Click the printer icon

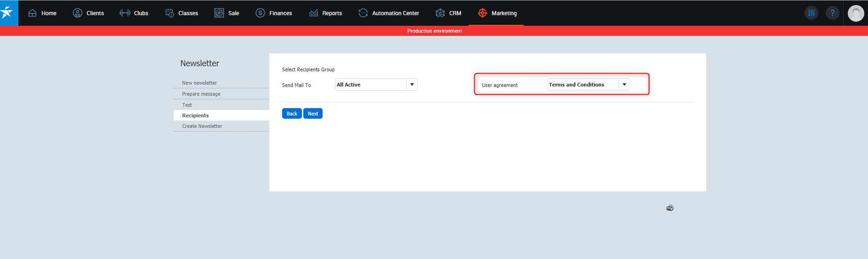tap(670, 208)
